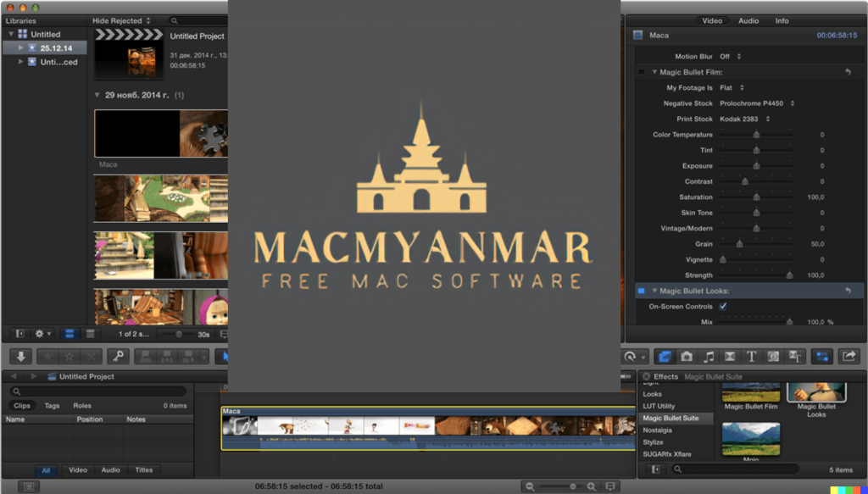Filter Timeline Index by Audio
868x494 pixels.
click(x=111, y=470)
